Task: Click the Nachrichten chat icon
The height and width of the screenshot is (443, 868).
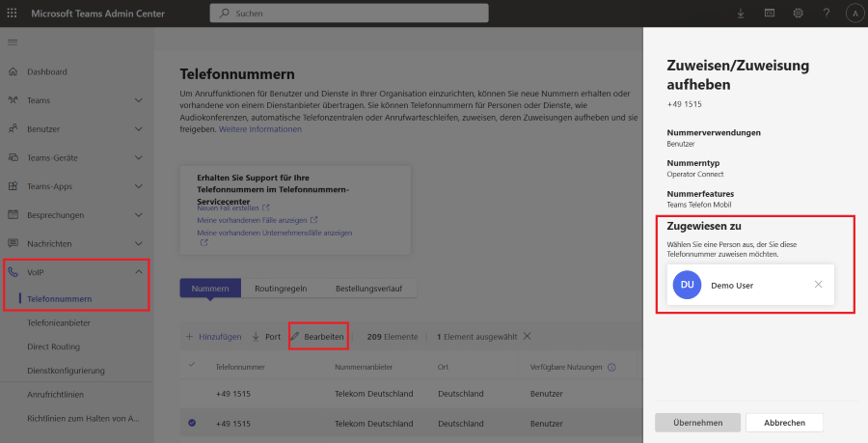Action: coord(14,243)
